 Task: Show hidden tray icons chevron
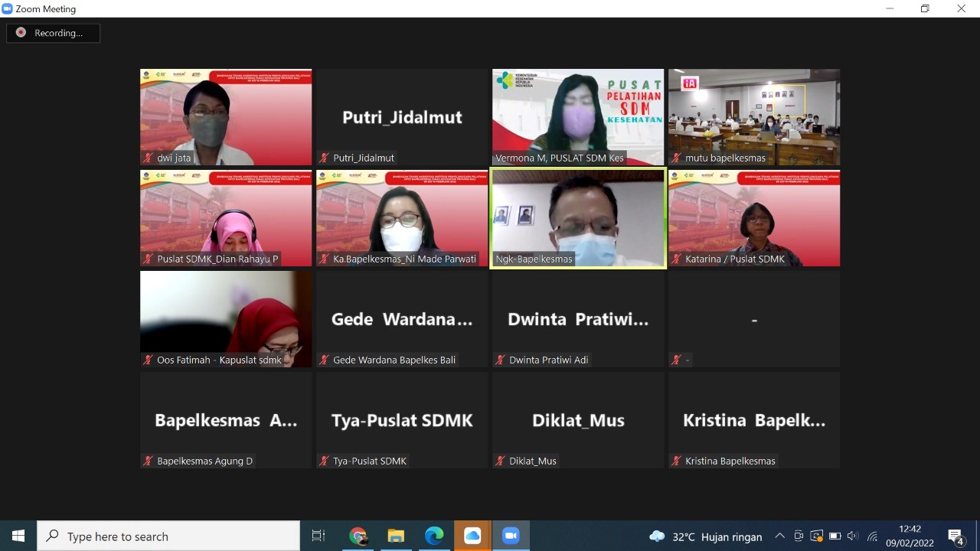click(779, 536)
